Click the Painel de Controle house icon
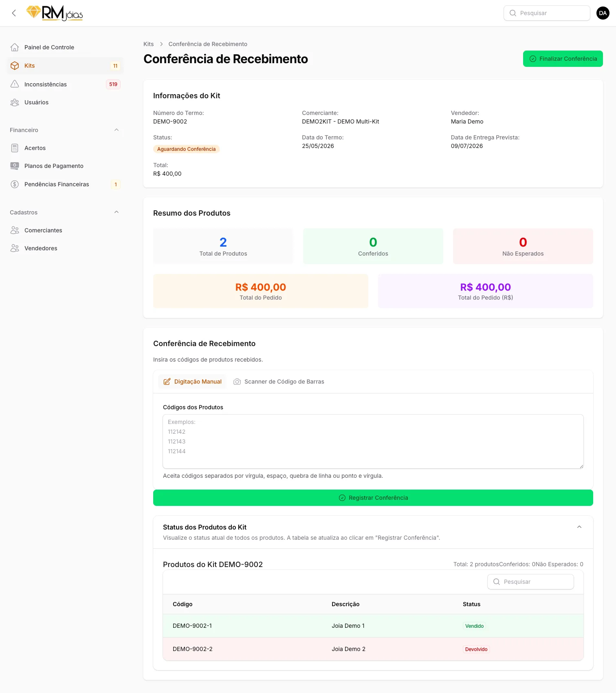 (15, 47)
